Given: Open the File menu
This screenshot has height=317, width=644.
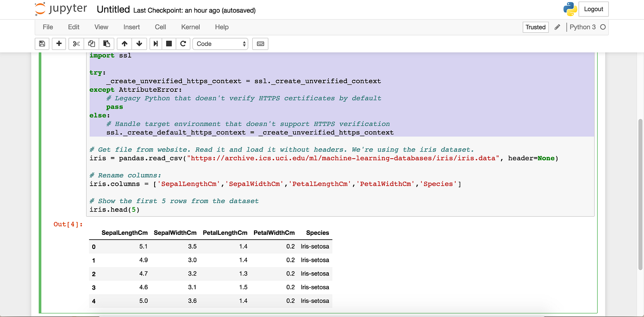Looking at the screenshot, I should 48,27.
